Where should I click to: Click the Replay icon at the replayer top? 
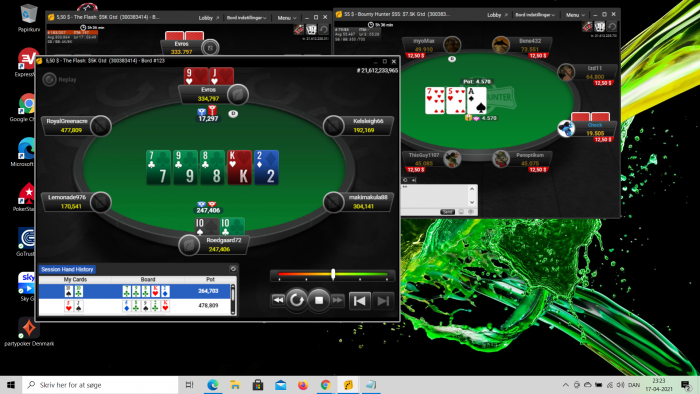pyautogui.click(x=49, y=79)
